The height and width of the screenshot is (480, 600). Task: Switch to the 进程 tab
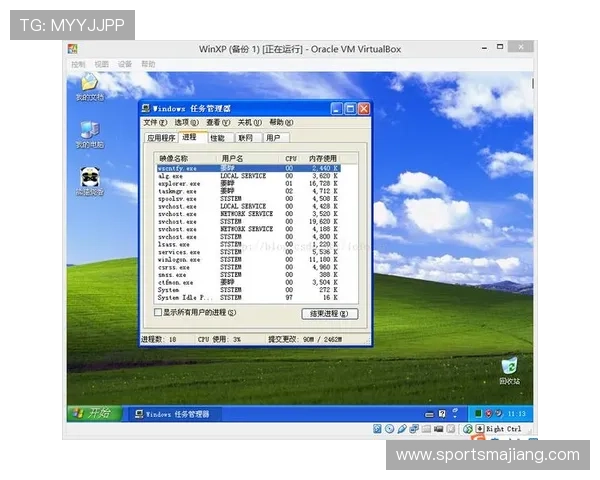(192, 137)
